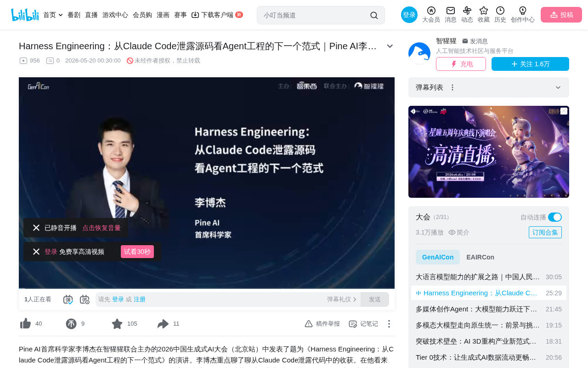Open danmaku settings icon

pyautogui.click(x=85, y=299)
